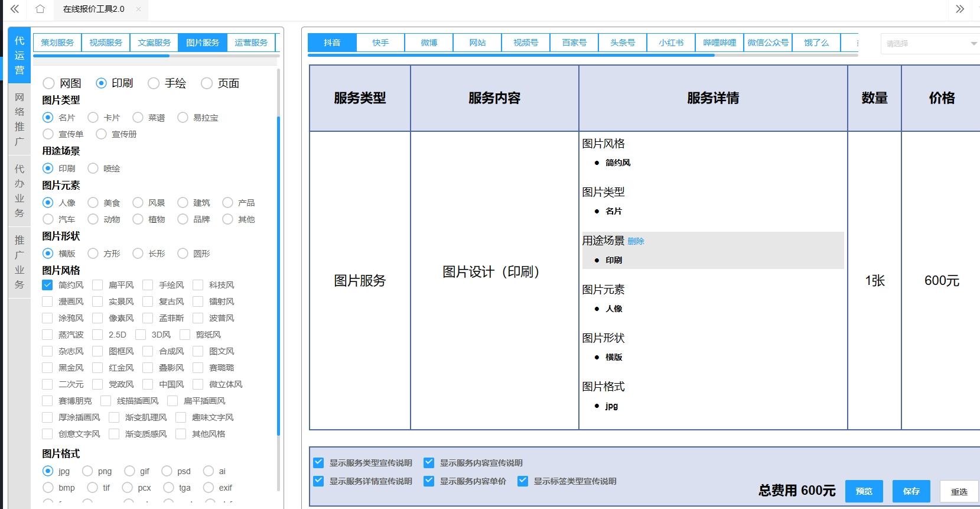
Task: Click the platform tabs horizontal scrollbar
Action: point(511,55)
